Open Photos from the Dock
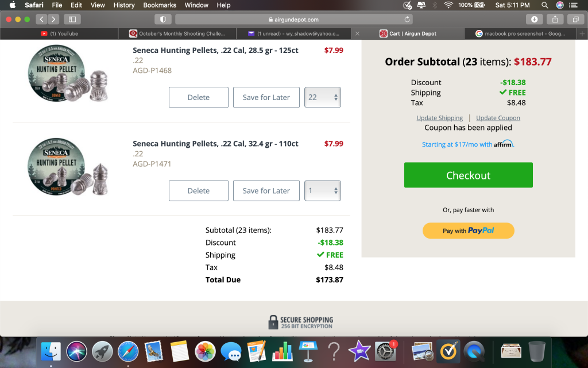 (205, 351)
